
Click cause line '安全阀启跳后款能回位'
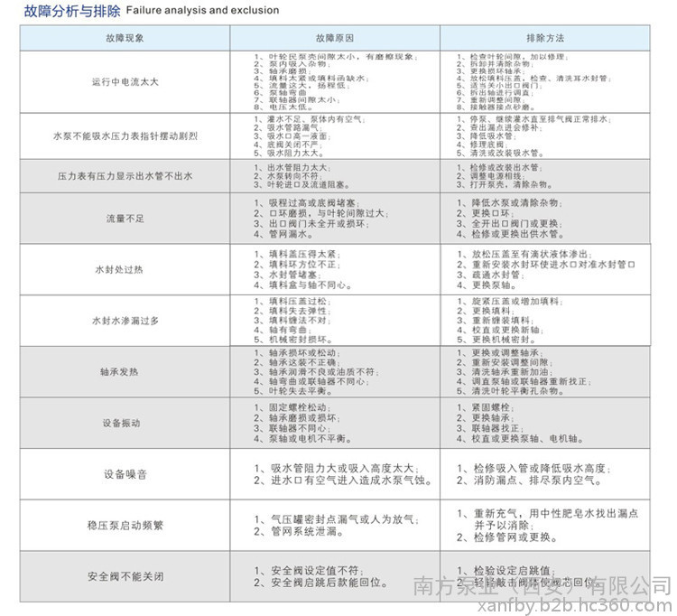click(320, 583)
